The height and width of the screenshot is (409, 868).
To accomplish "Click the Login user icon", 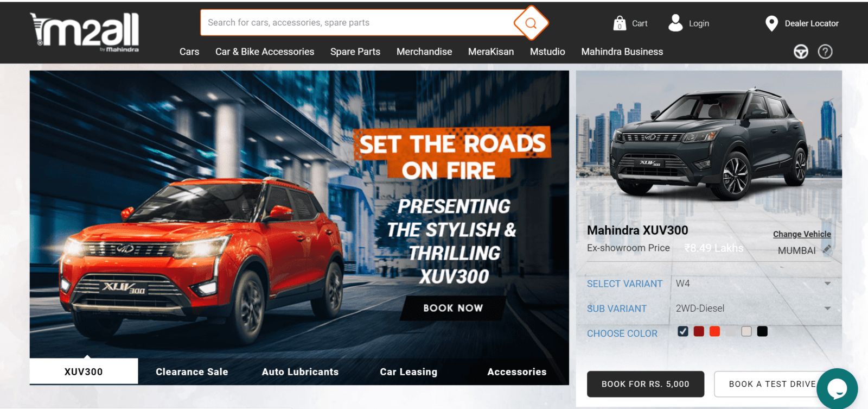I will pyautogui.click(x=675, y=23).
